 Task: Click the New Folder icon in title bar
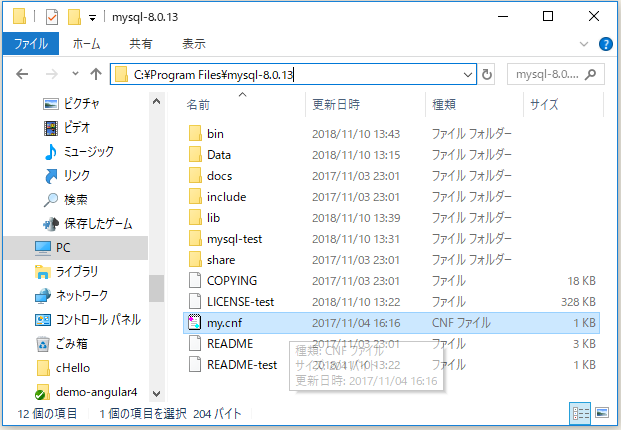tap(74, 17)
